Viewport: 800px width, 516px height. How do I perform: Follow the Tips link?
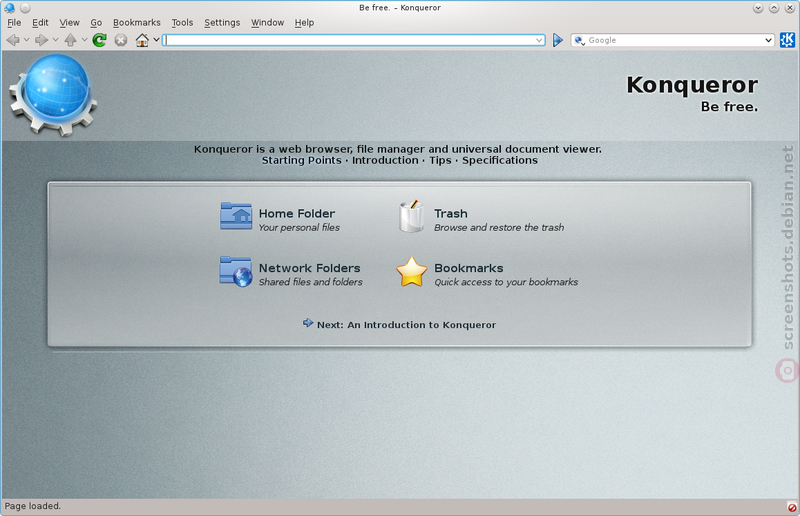(440, 160)
